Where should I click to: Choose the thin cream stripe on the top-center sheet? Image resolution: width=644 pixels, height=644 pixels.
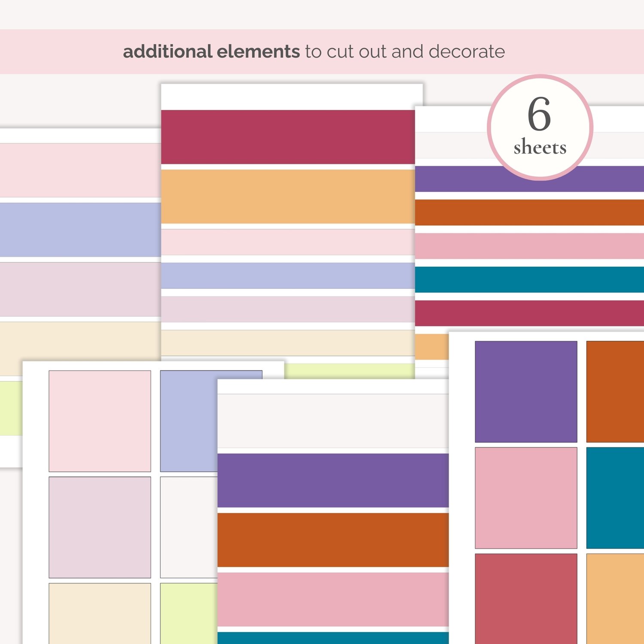(288, 343)
